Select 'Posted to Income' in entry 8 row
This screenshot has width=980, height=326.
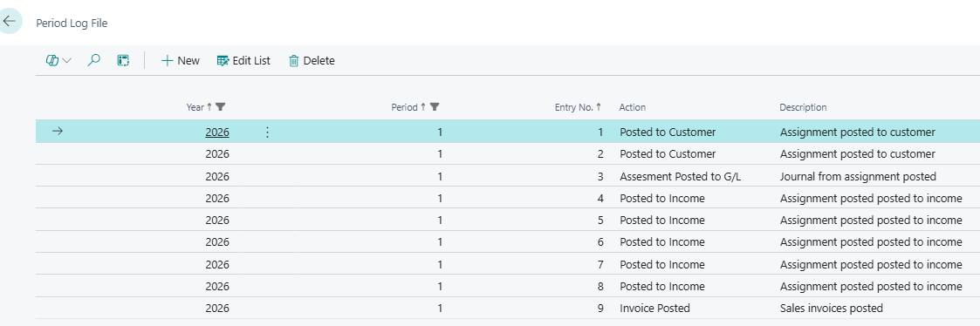click(x=661, y=286)
